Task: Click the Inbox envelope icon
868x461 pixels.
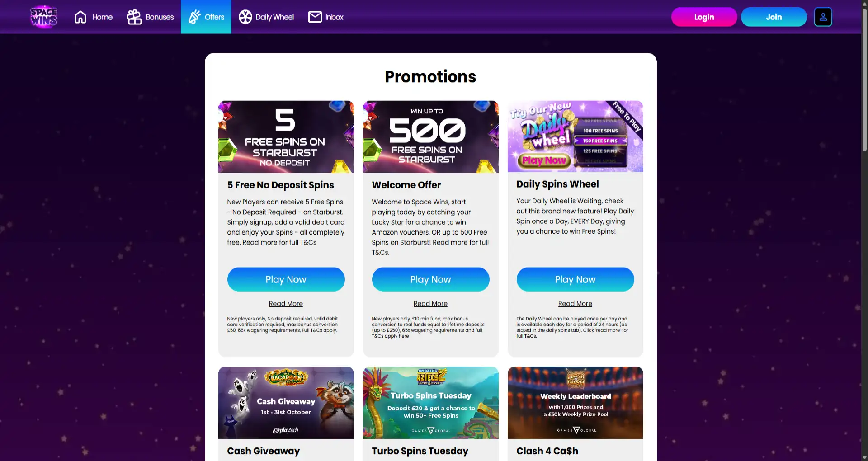Action: (315, 17)
